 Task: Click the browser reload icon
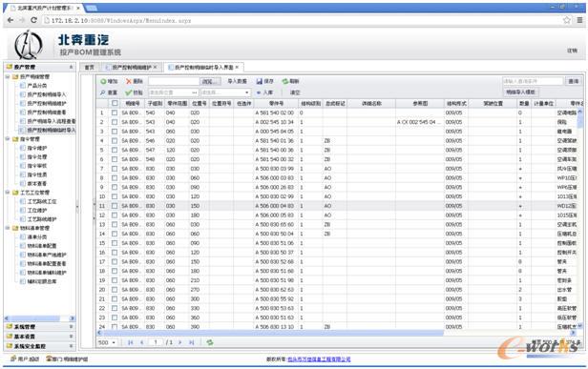pyautogui.click(x=33, y=20)
